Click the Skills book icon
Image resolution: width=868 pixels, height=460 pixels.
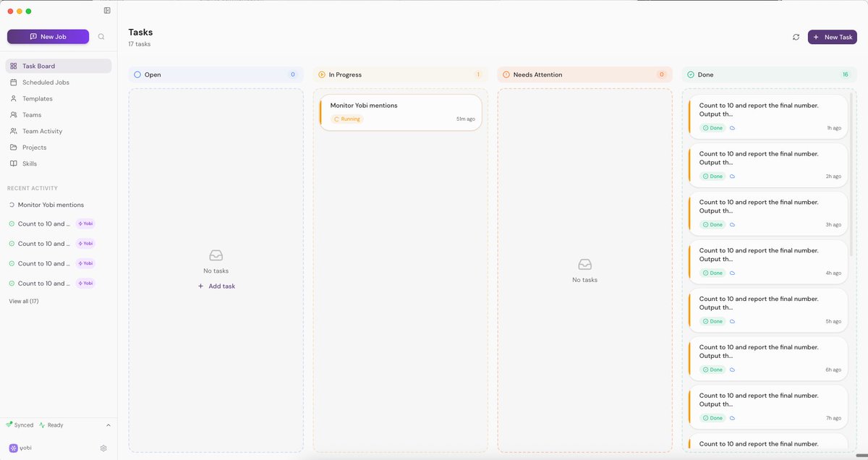click(x=14, y=163)
